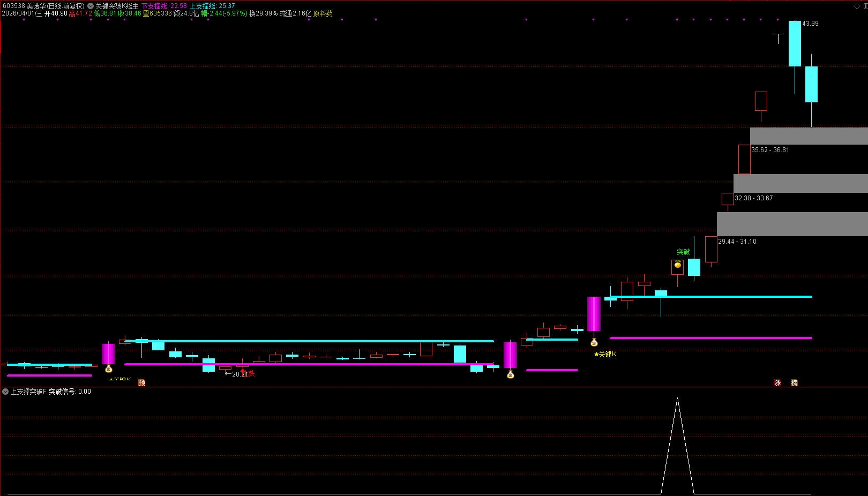Click the date 2026/04/01/三
The height and width of the screenshot is (496, 868).
[22, 13]
